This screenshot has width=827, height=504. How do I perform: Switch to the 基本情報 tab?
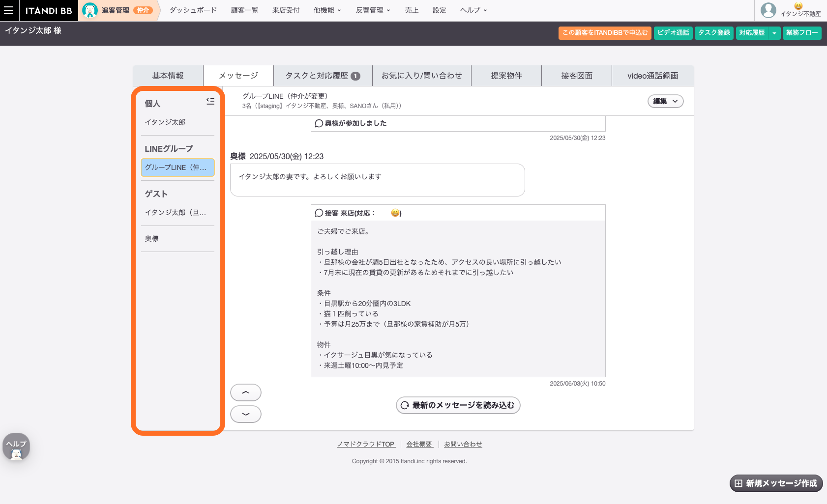pyautogui.click(x=168, y=76)
